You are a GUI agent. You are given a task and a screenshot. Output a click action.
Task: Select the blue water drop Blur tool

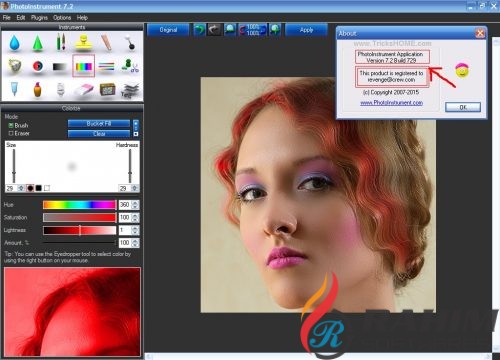point(14,43)
